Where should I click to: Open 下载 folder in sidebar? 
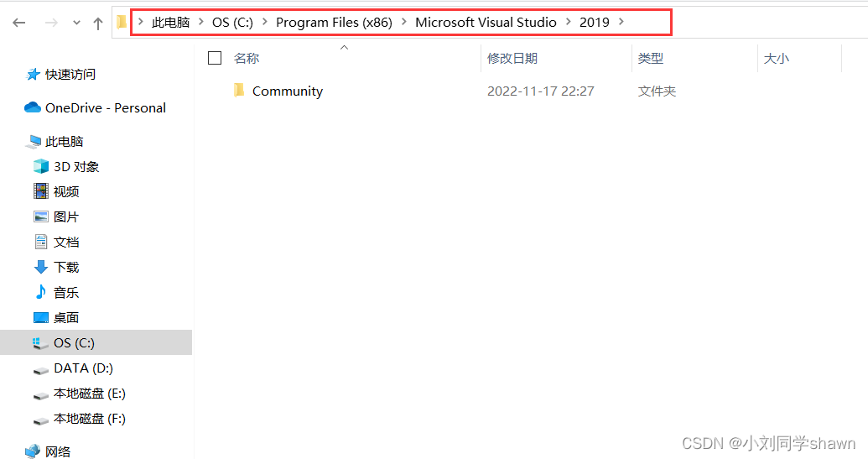click(x=66, y=268)
